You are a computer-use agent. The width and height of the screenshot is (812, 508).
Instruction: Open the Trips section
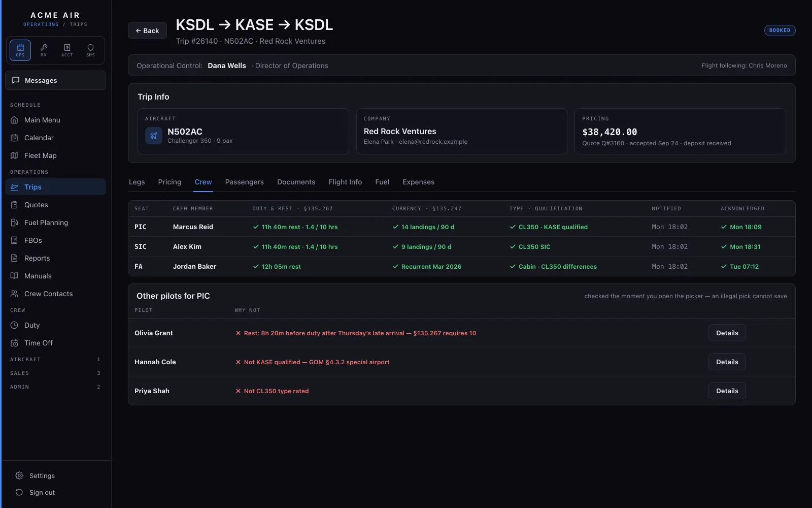point(56,187)
